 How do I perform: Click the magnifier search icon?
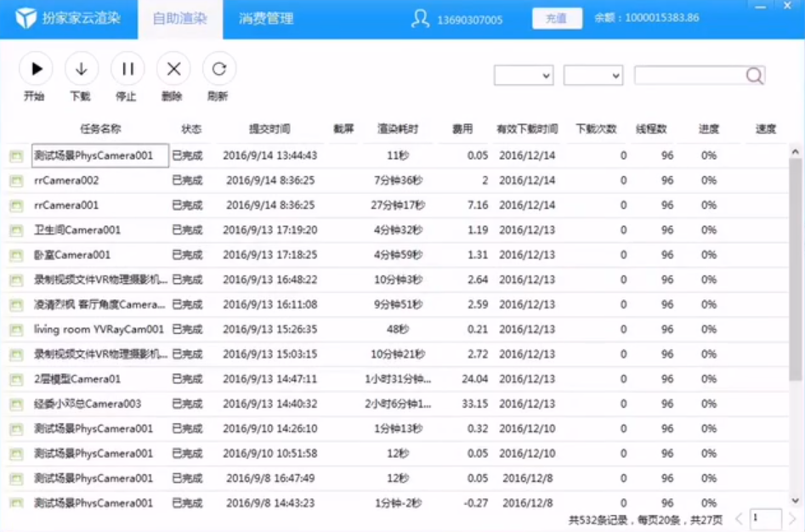tap(754, 75)
